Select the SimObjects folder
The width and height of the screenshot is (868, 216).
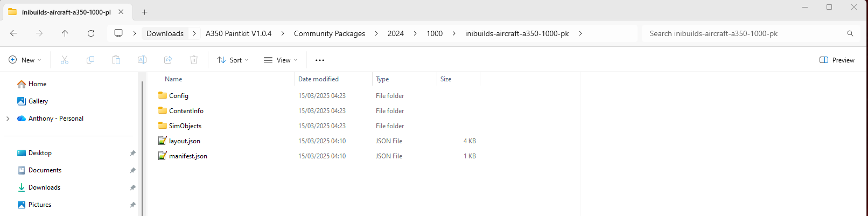point(185,126)
